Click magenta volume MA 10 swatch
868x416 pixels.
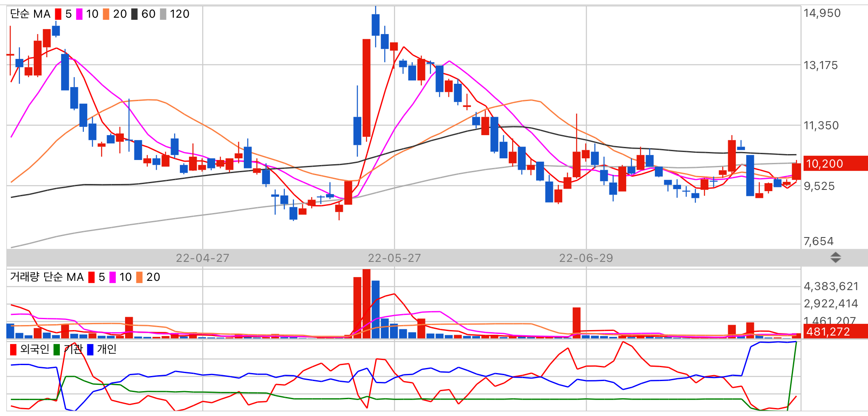pyautogui.click(x=112, y=277)
